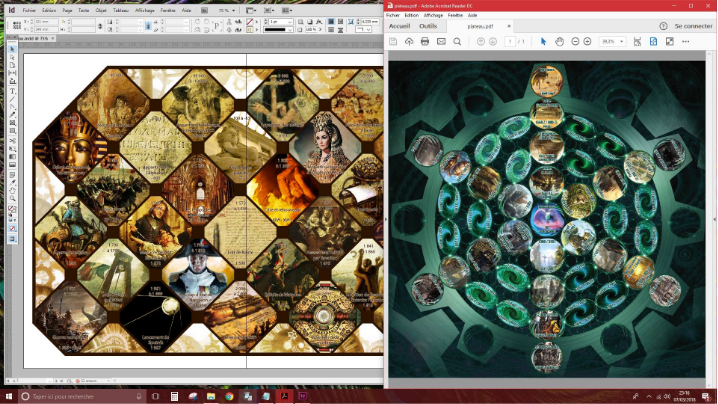
Task: Select the Zoom tool in InDesign
Action: [x=12, y=198]
